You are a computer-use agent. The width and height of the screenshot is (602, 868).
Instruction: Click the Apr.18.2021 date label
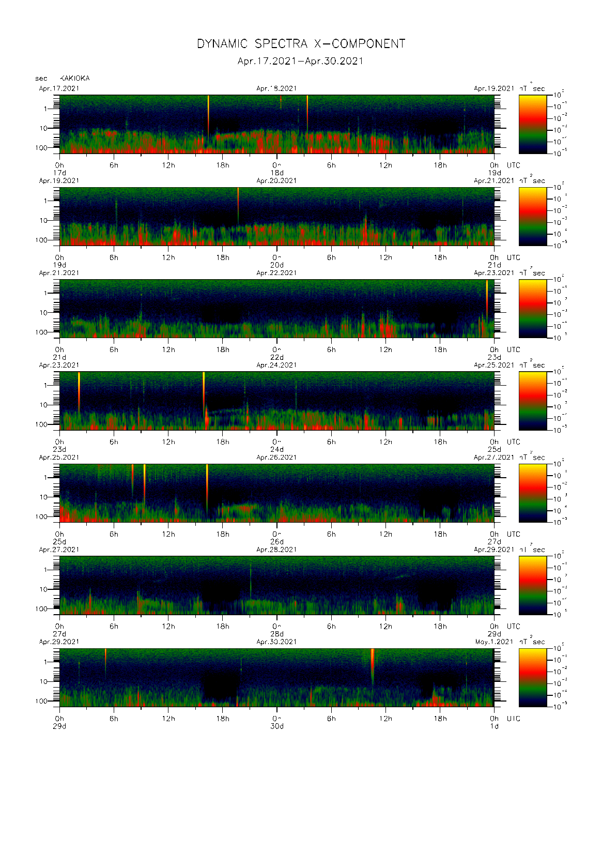(276, 88)
